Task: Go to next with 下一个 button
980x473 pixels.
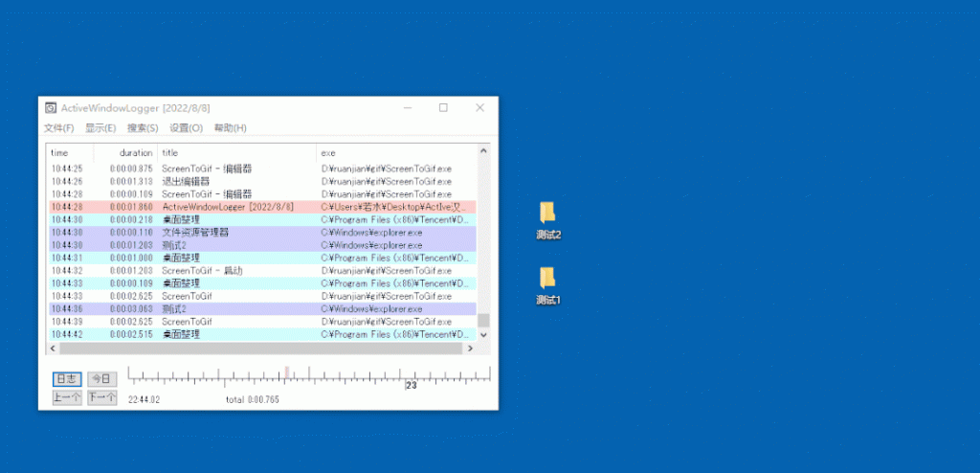Action: click(x=101, y=398)
